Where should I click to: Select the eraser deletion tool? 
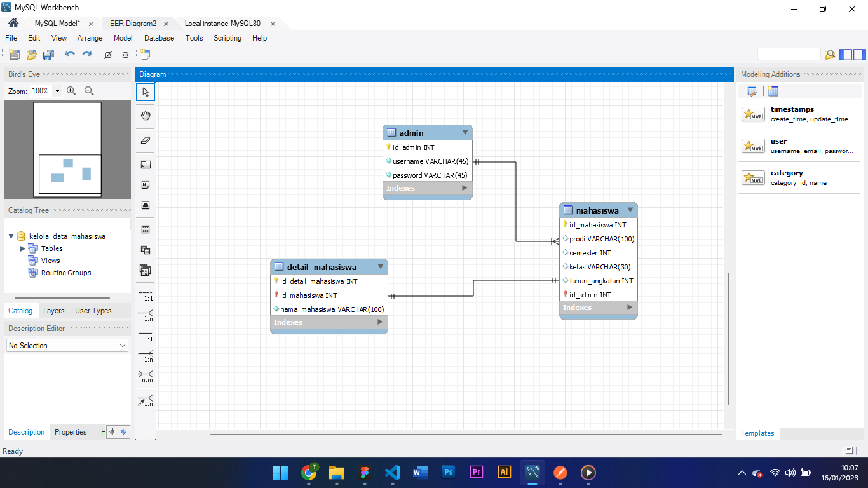tap(145, 140)
